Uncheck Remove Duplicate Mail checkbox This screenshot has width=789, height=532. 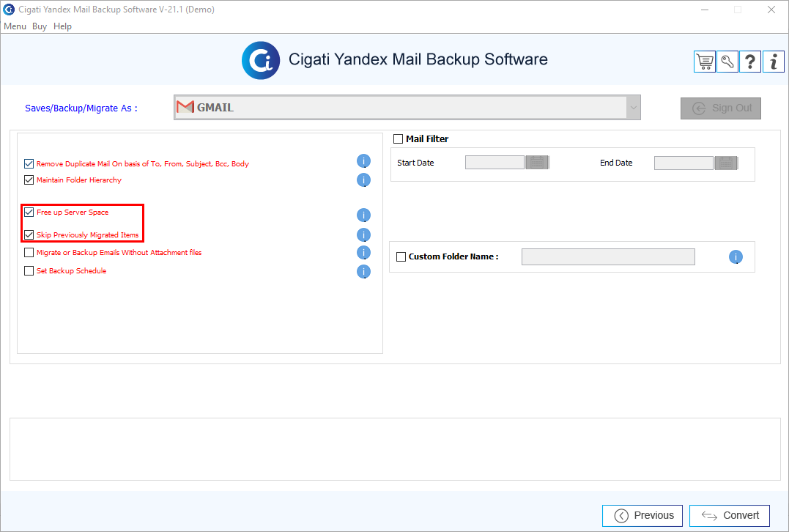tap(29, 163)
